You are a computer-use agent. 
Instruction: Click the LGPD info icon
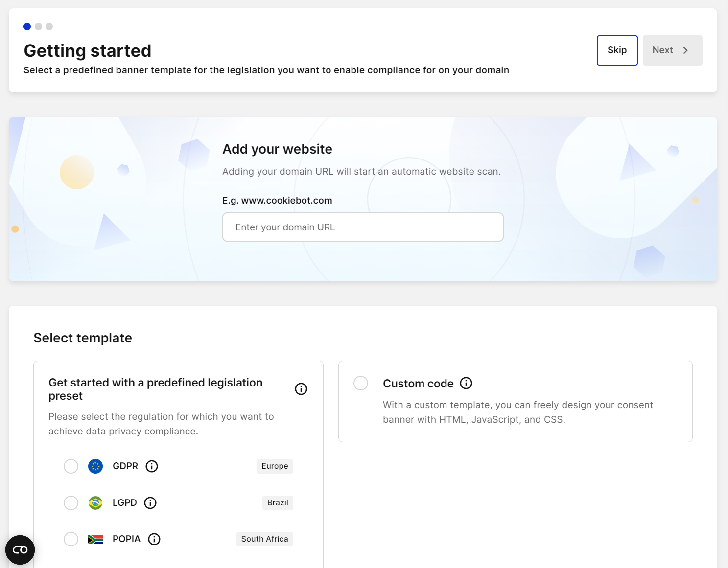[150, 503]
